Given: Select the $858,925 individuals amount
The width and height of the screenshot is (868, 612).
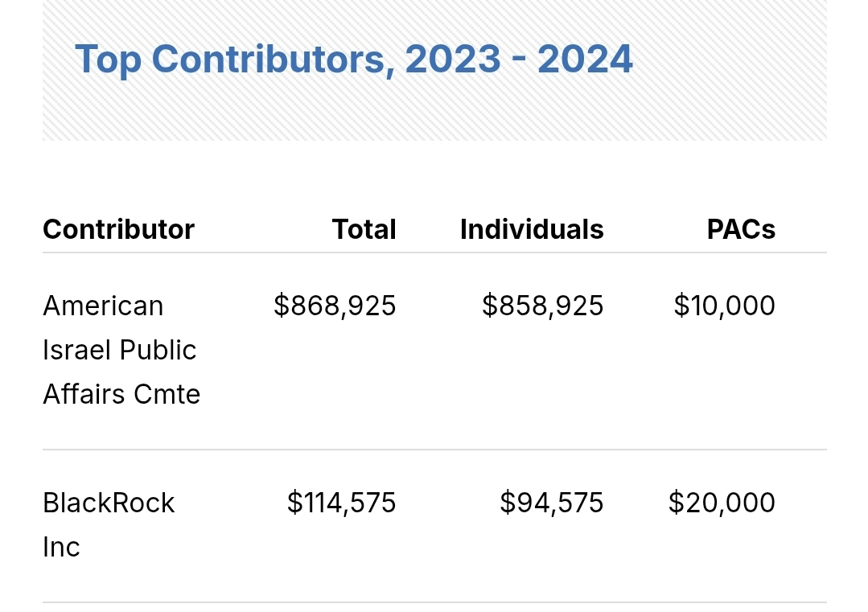Looking at the screenshot, I should [x=542, y=306].
